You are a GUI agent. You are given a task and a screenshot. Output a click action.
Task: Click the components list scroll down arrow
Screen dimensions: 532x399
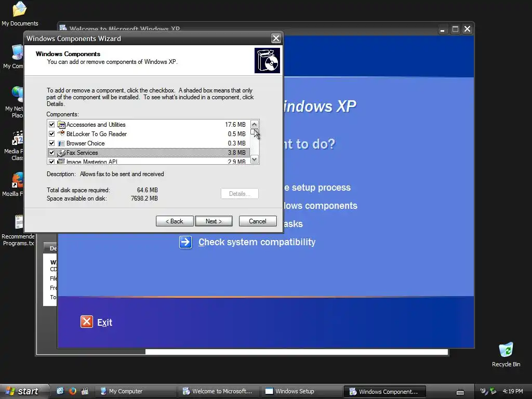point(254,159)
